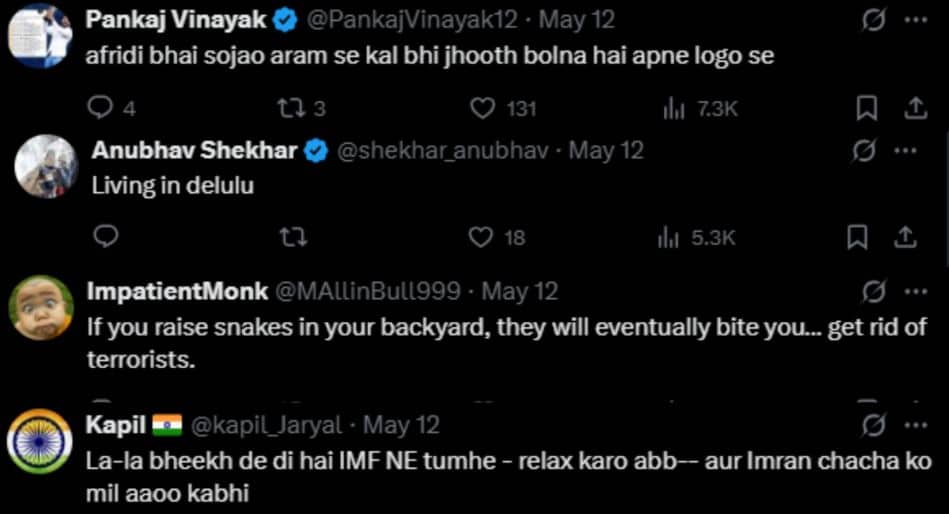
Task: Open more options on Anubhav Shekhar's tweet
Action: coord(905,151)
